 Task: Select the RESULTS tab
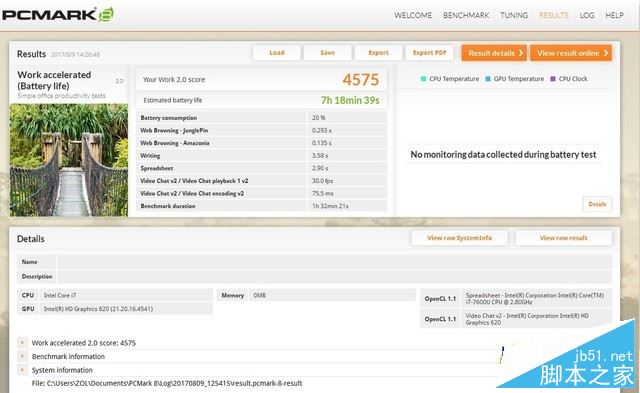[553, 16]
